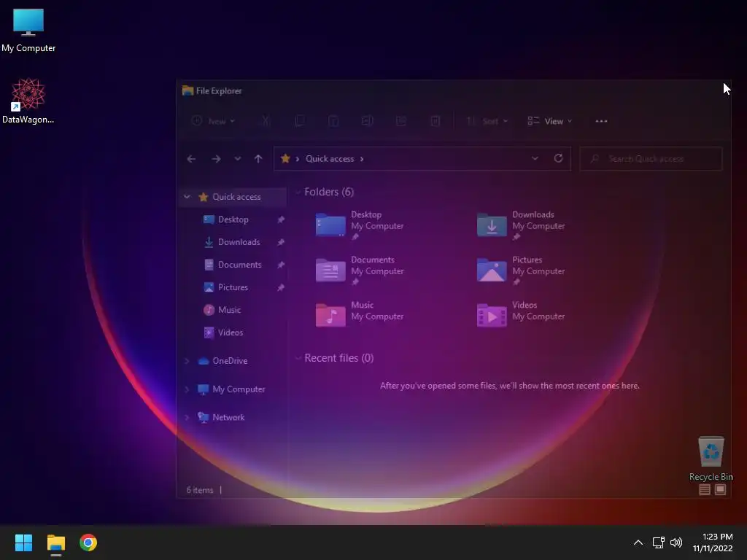Open the Sort dropdown menu
Image resolution: width=747 pixels, height=560 pixels.
tap(487, 121)
